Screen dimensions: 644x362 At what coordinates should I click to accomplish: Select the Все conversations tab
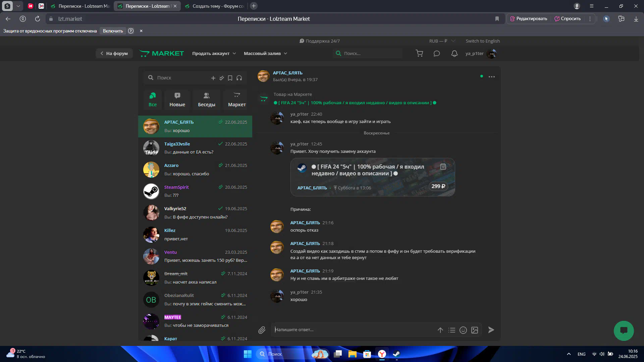coord(153,100)
